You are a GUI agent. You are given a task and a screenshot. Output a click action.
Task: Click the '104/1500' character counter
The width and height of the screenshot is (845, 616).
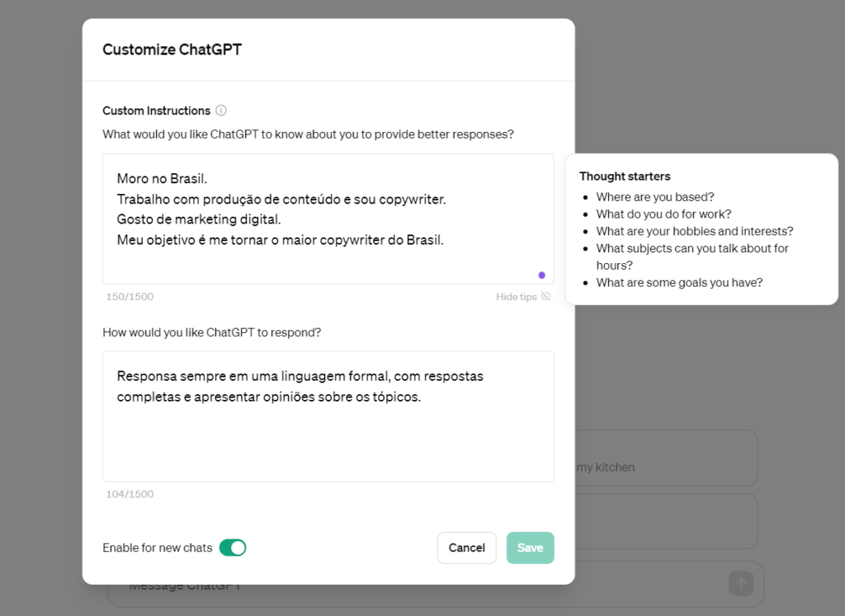coord(130,494)
